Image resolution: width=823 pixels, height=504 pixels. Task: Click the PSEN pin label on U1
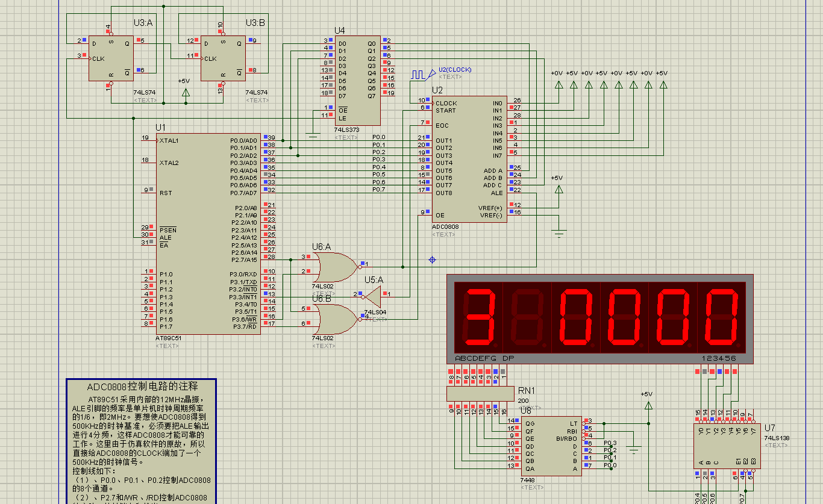click(x=168, y=230)
